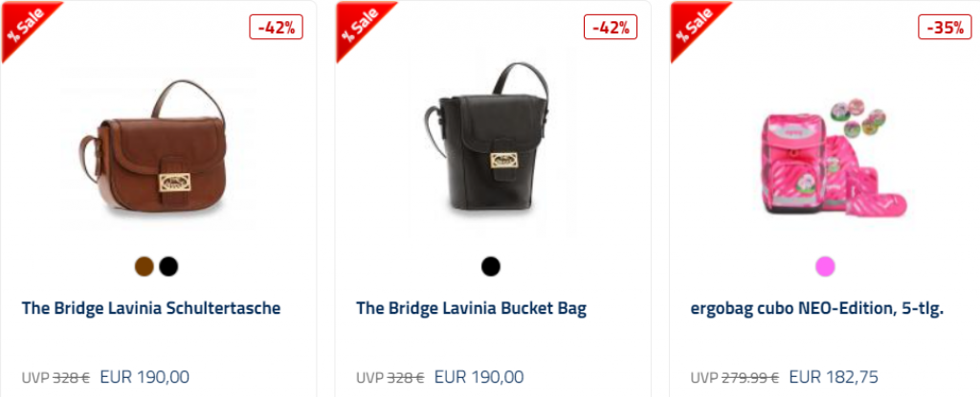Select the brown color swatch for the Schultertasche
The image size is (980, 397).
point(145,267)
